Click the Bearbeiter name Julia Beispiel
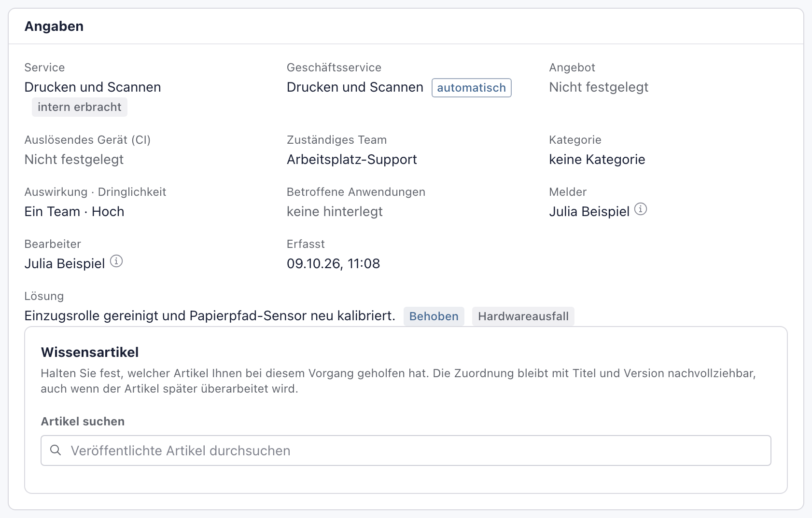Screen dimensions: 812x518 point(65,264)
